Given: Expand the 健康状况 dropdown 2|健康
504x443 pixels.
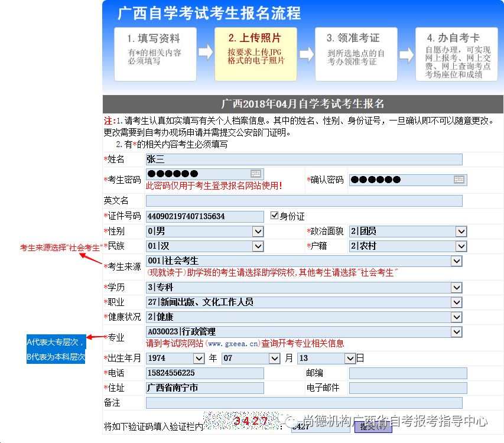Looking at the screenshot, I should pyautogui.click(x=304, y=317).
